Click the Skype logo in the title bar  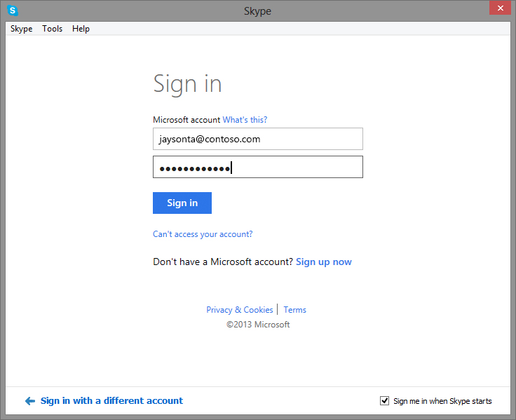[x=13, y=11]
